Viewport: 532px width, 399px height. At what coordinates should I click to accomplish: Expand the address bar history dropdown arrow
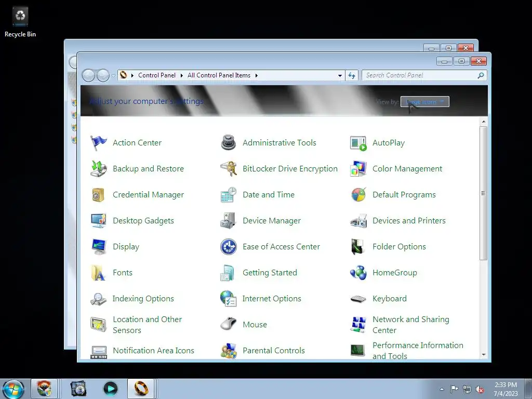coord(340,75)
